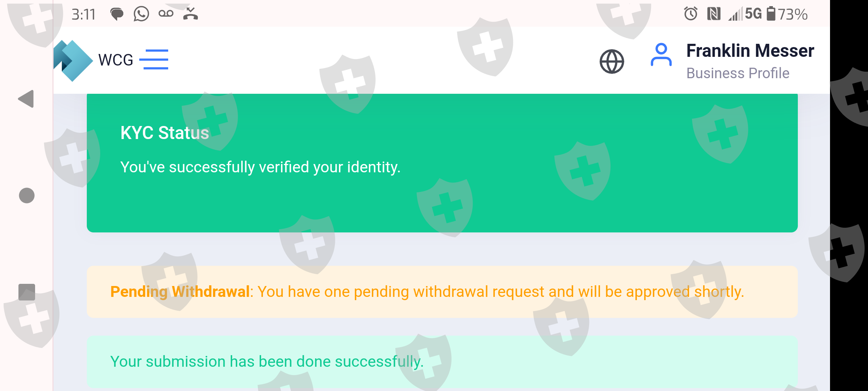
Task: Open recent apps with the square button
Action: click(27, 292)
